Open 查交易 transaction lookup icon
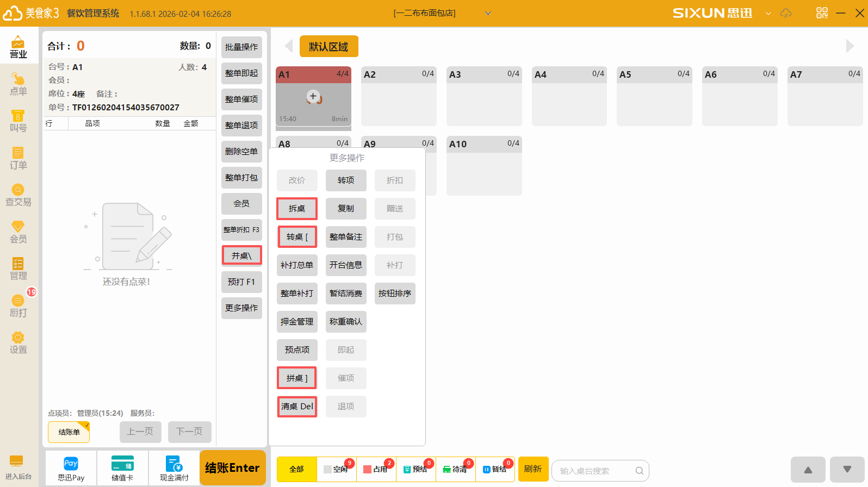Viewport: 868px width, 487px height. (18, 195)
